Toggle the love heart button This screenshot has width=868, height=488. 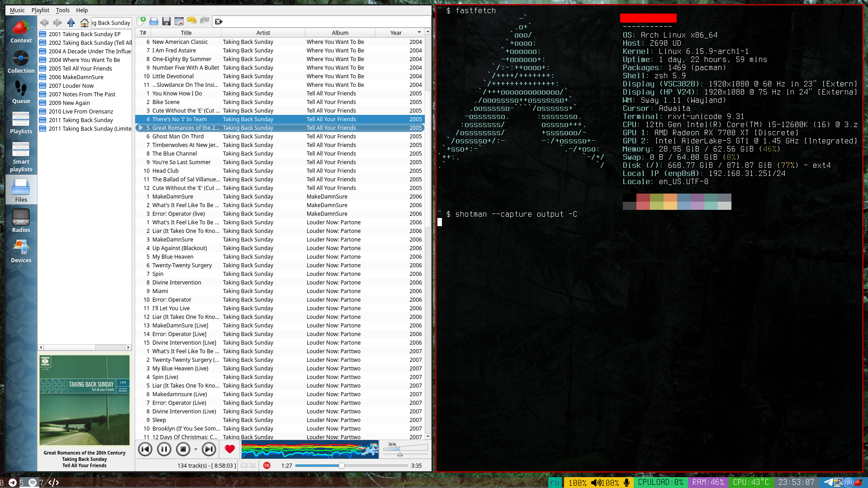coord(230,449)
